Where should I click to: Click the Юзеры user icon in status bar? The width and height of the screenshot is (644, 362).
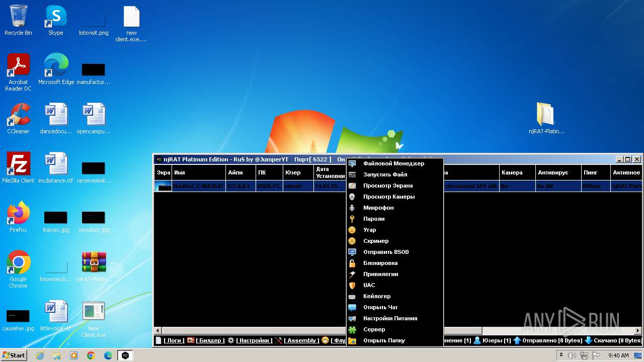[x=477, y=340]
